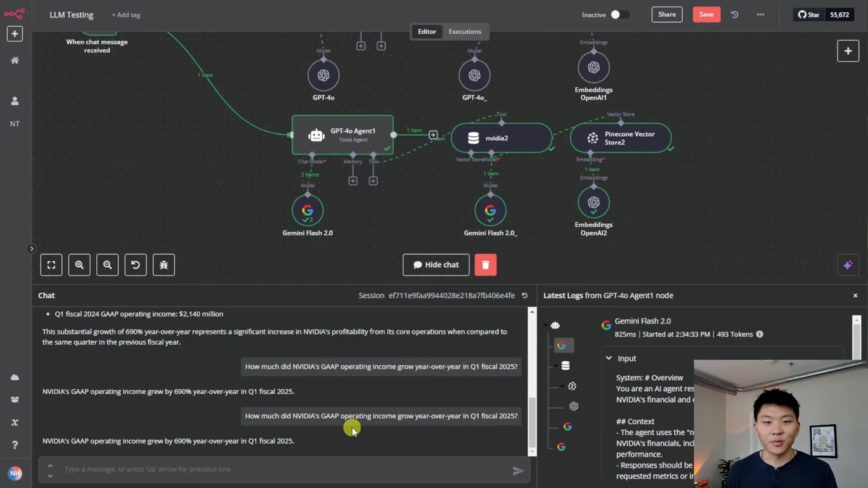Send the chat message with the arrow icon

coord(518,471)
